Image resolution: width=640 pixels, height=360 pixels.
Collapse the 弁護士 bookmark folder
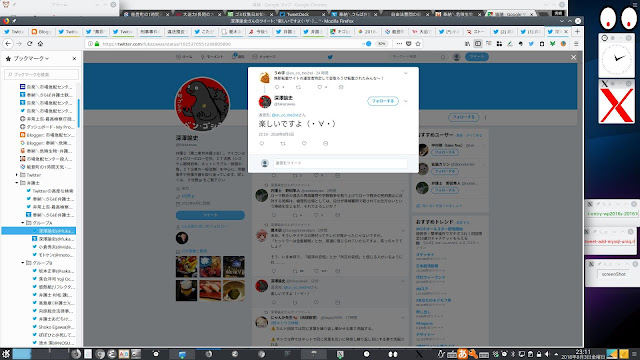tap(17, 183)
